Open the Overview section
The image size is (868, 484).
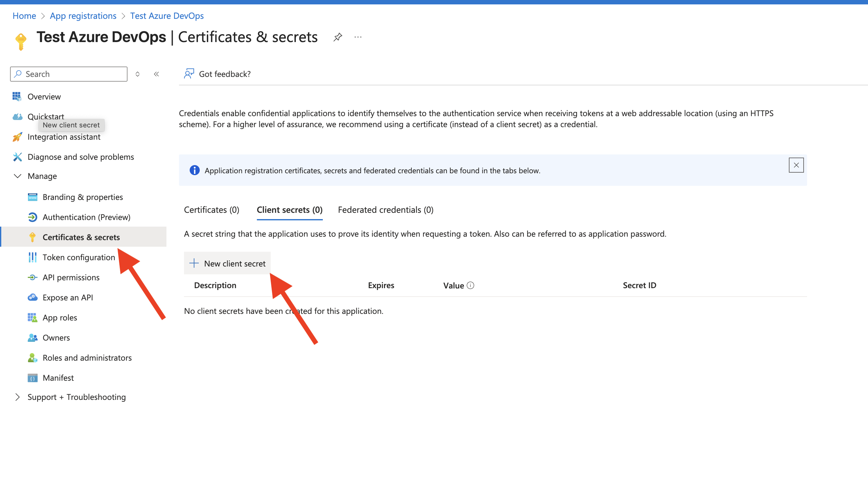click(44, 96)
